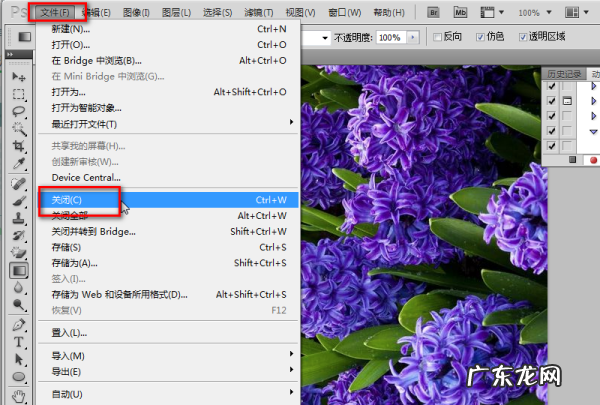Open the 滤镜(T) menu
Image resolution: width=600 pixels, height=405 pixels.
pos(259,13)
